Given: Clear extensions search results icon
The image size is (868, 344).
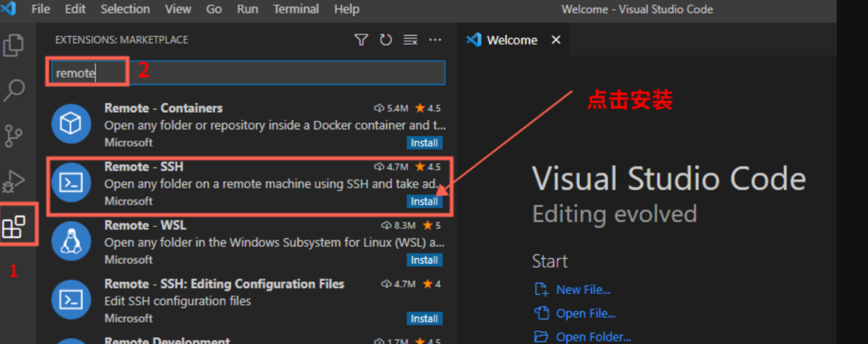Looking at the screenshot, I should click(410, 40).
